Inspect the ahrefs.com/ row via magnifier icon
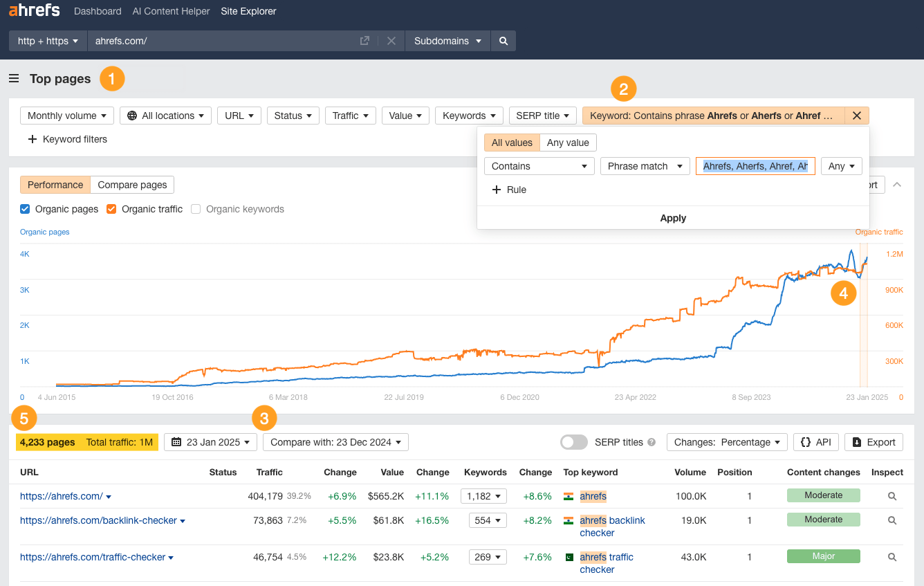This screenshot has width=924, height=586. coord(891,496)
